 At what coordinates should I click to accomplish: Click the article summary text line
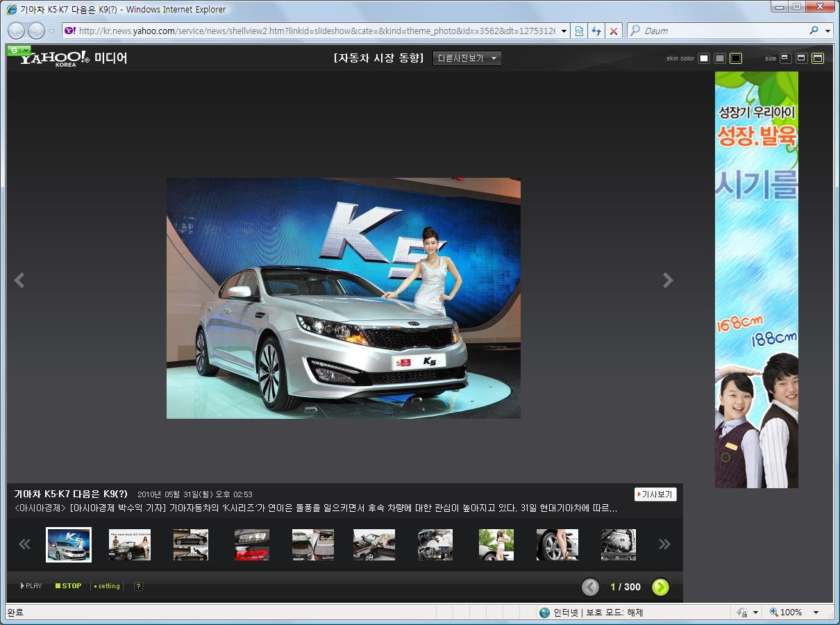(x=316, y=508)
